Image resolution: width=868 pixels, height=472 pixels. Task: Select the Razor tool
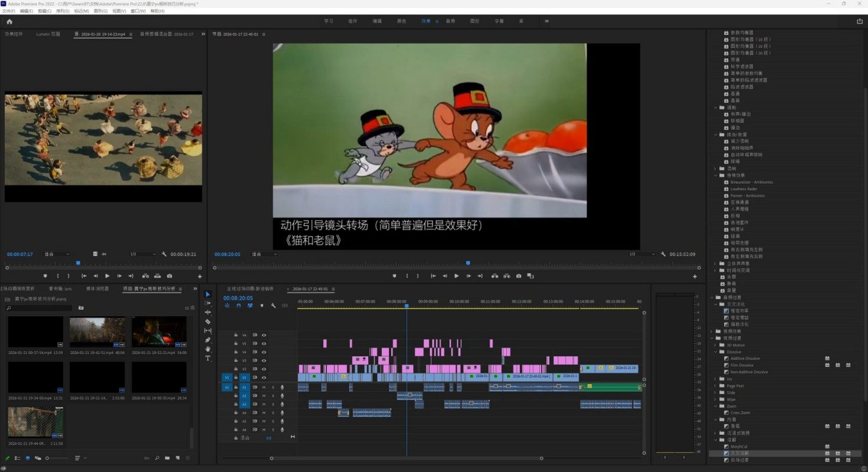point(208,322)
